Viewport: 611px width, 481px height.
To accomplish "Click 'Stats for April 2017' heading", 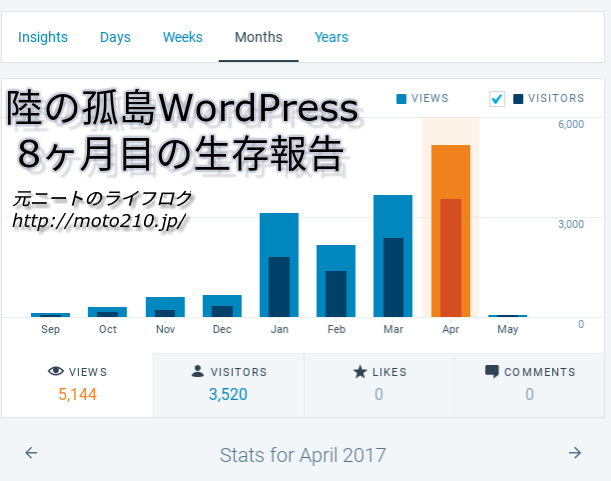I will point(303,455).
